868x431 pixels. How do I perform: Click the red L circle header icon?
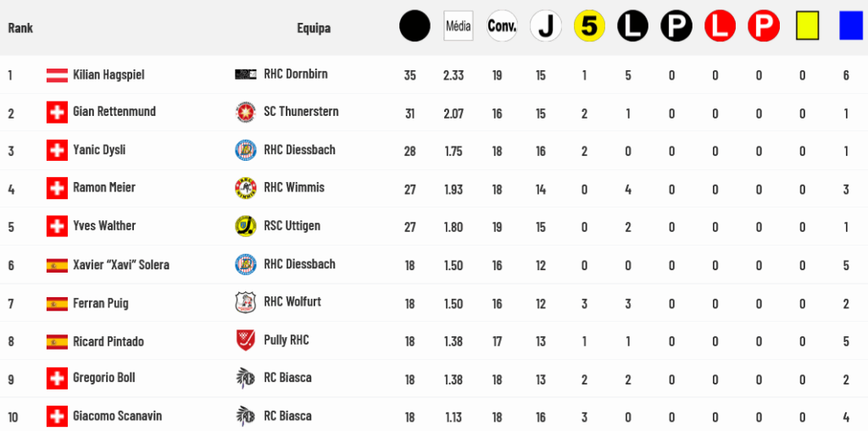coord(720,26)
